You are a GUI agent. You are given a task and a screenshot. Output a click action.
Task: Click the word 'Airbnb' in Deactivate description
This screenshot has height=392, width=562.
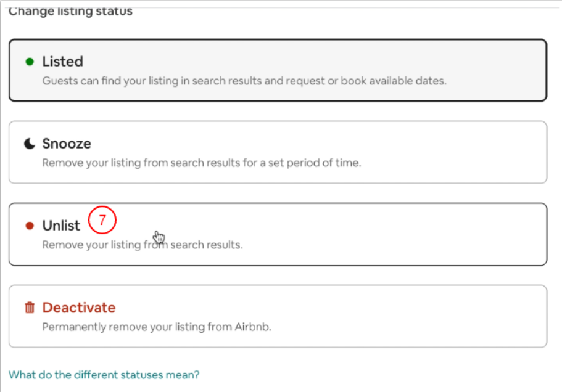click(254, 327)
